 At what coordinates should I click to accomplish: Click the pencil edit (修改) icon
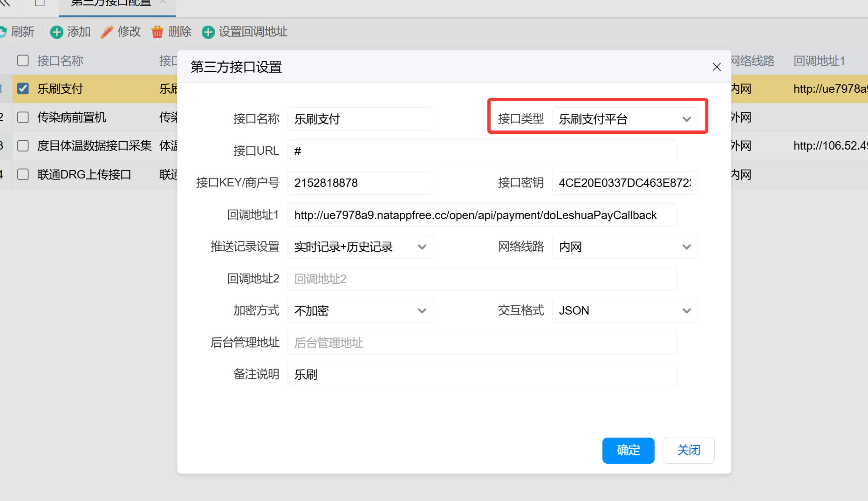[x=107, y=32]
